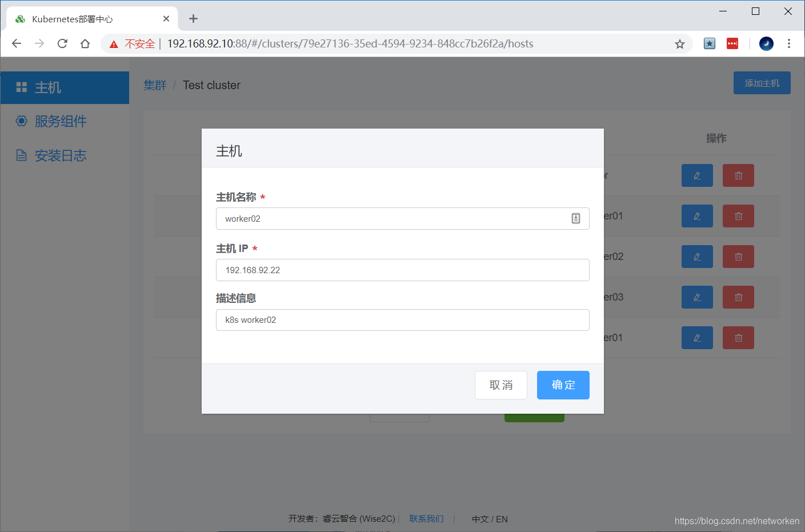Click the blue star bookmark extension icon

tap(710, 43)
